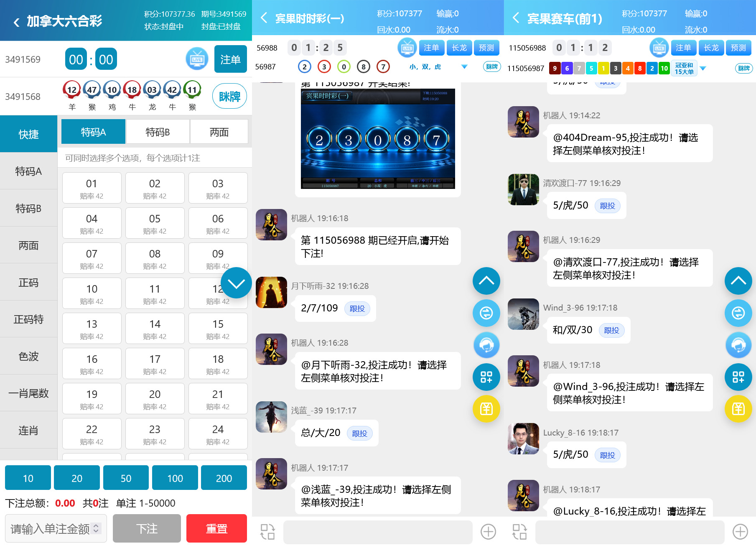Select 特码B top tab
The height and width of the screenshot is (548, 756).
[x=158, y=132]
